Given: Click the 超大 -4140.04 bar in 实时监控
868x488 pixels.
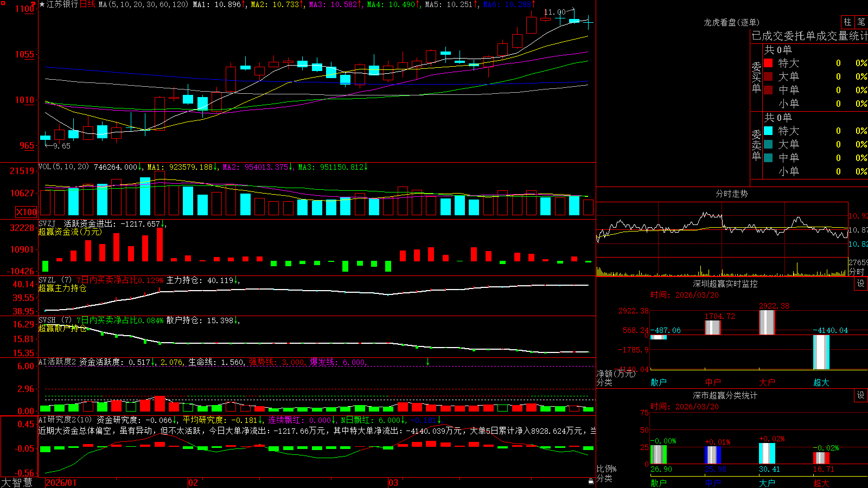Looking at the screenshot, I should [821, 352].
